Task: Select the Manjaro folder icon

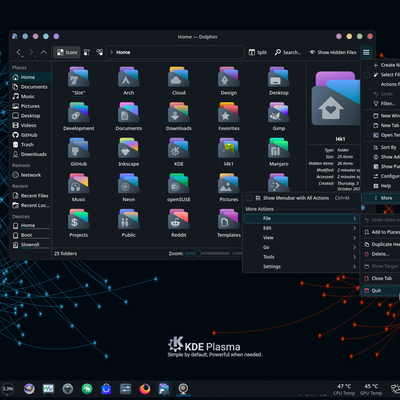Action: click(279, 148)
